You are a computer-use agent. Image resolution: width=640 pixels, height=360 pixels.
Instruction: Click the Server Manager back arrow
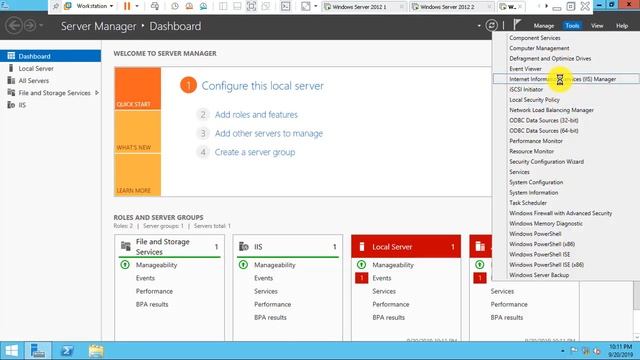pyautogui.click(x=14, y=26)
